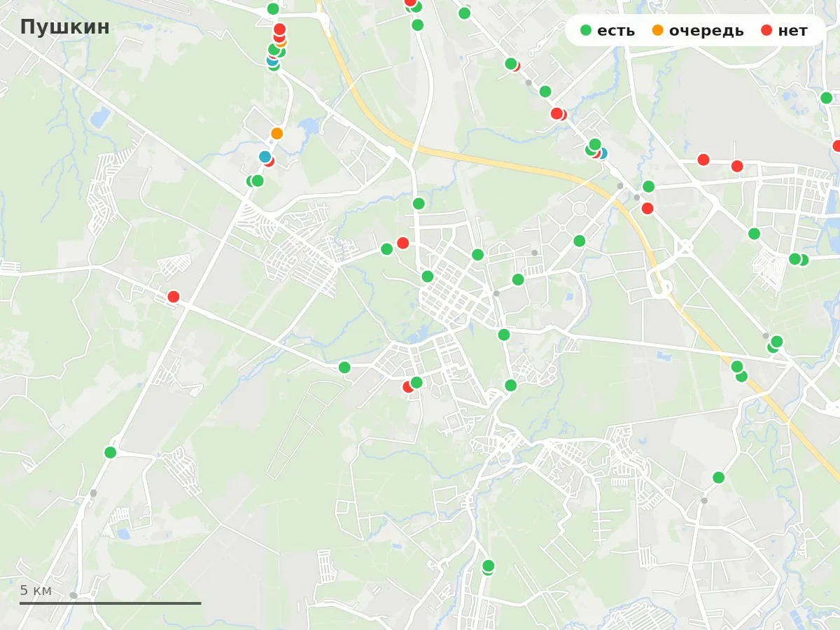Click the 'Пушкин' map title

(x=65, y=27)
